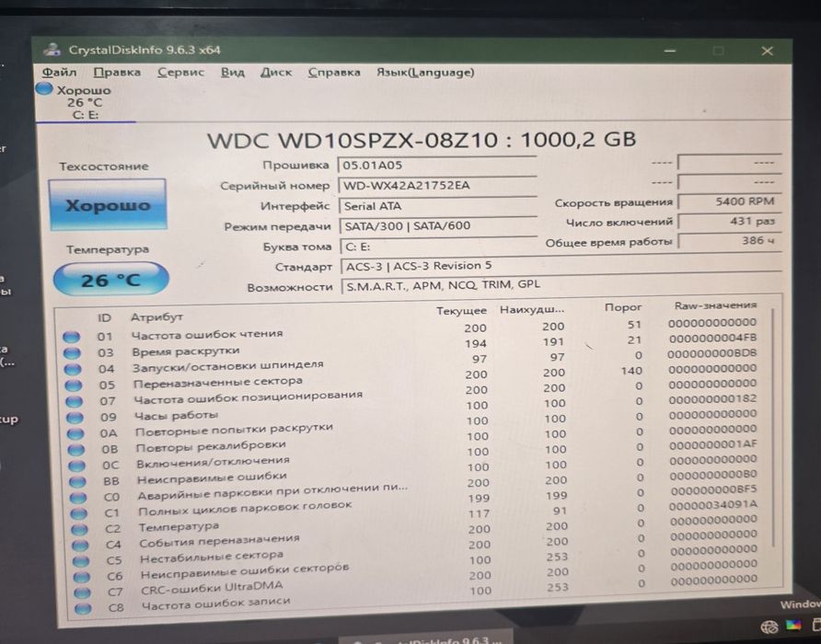Open the Диск menu
Viewport: 821px width, 644px height.
(x=276, y=73)
